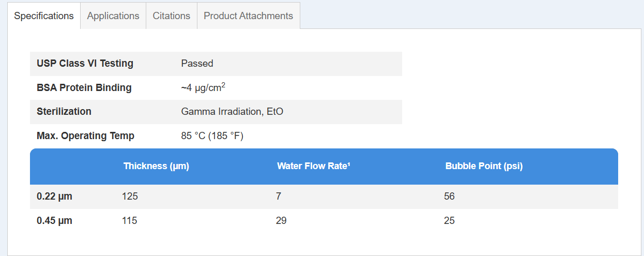This screenshot has height=256, width=644.
Task: Click the USP Class VI Testing label
Action: (x=85, y=64)
